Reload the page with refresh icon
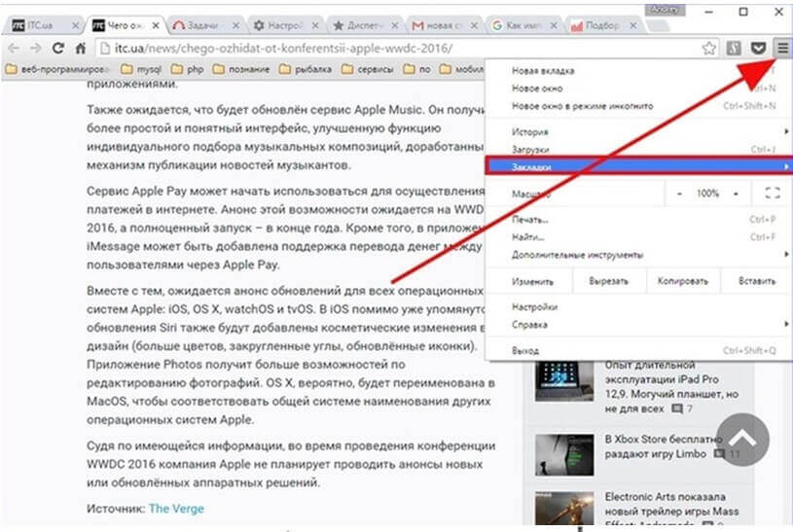The height and width of the screenshot is (532, 793). coord(58,47)
